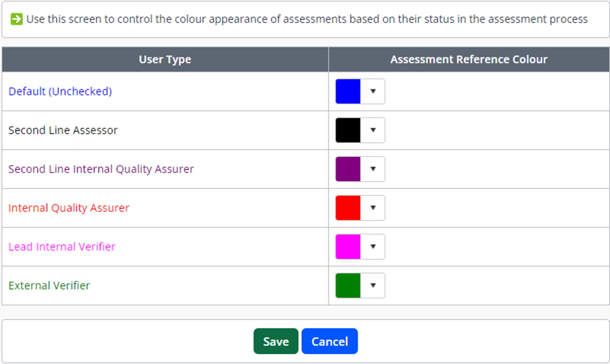Click the blue Default (Unchecked) colour swatch
Screen dimensions: 610x364
pyautogui.click(x=348, y=92)
